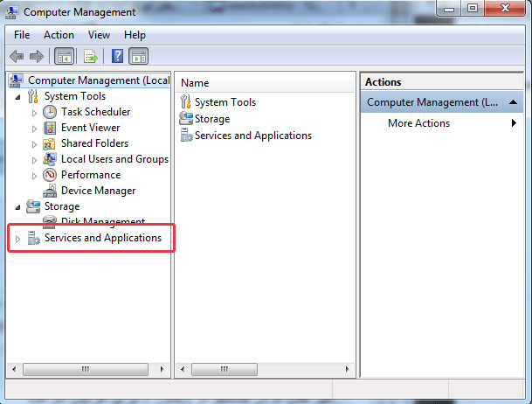532x404 pixels.
Task: Toggle the Show/Hide Action Pane toolbar button
Action: (x=138, y=57)
